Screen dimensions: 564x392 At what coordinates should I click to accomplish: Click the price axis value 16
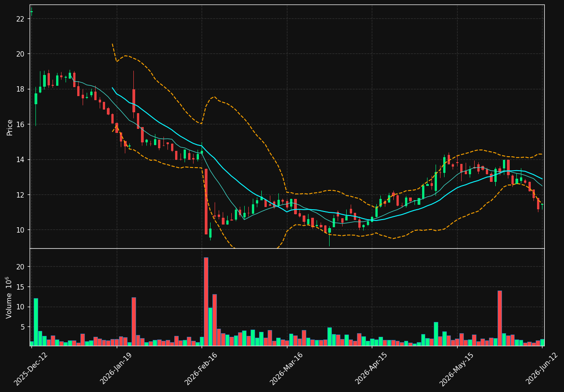20,124
